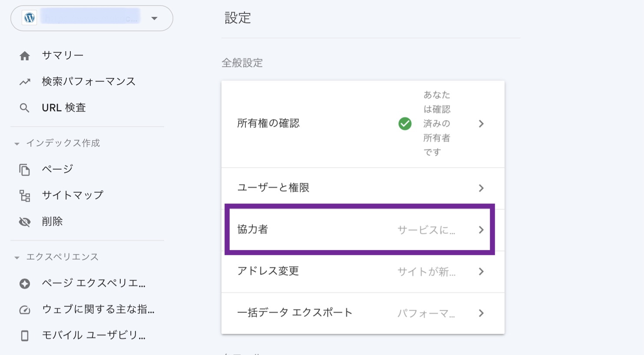
Task: Collapse the インデックス作成 section
Action: coord(17,144)
